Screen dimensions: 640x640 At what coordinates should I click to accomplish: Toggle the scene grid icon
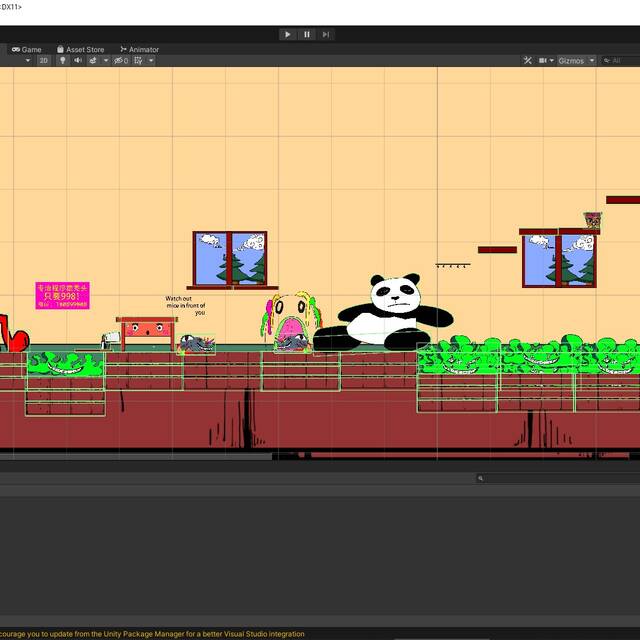point(139,60)
